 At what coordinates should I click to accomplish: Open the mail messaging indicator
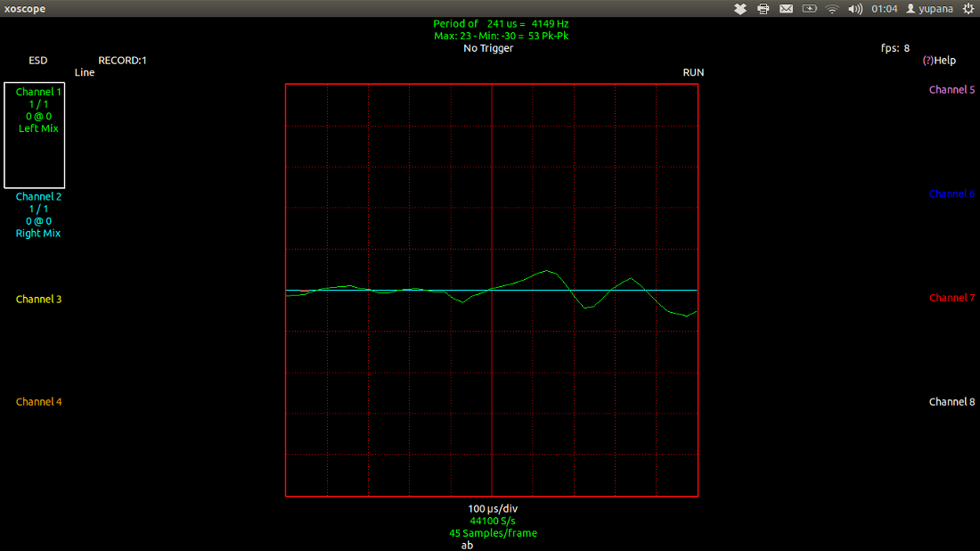point(787,9)
